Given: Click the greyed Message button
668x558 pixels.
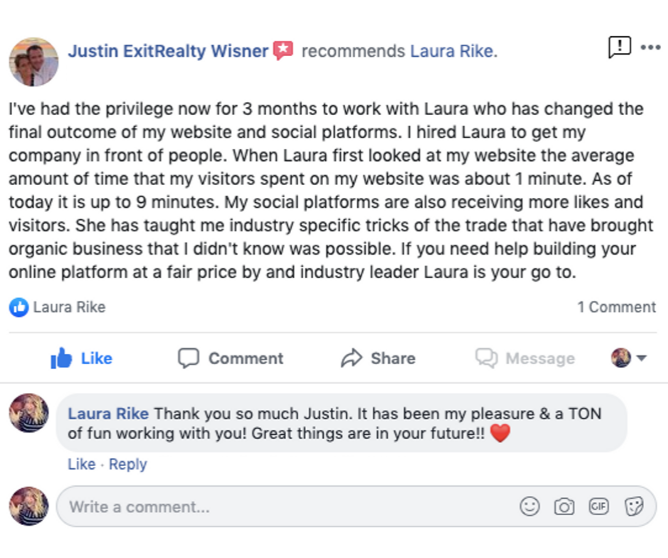Looking at the screenshot, I should pyautogui.click(x=525, y=358).
